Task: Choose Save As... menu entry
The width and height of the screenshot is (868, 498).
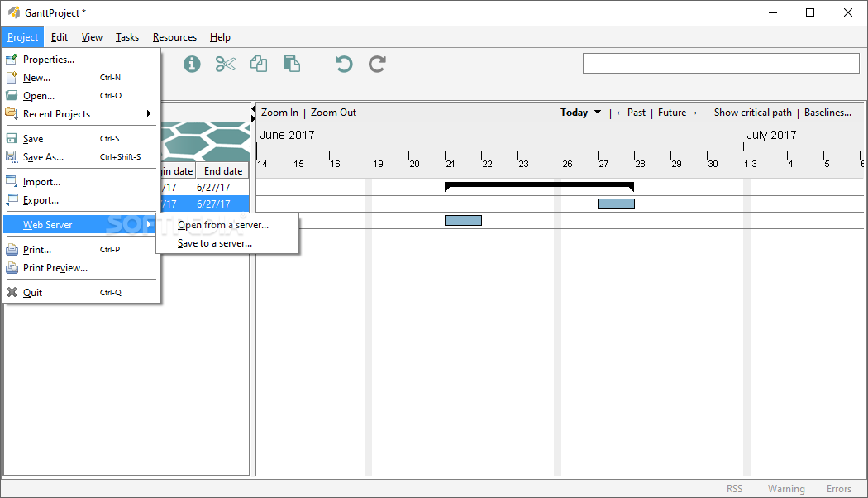Action: (81, 157)
